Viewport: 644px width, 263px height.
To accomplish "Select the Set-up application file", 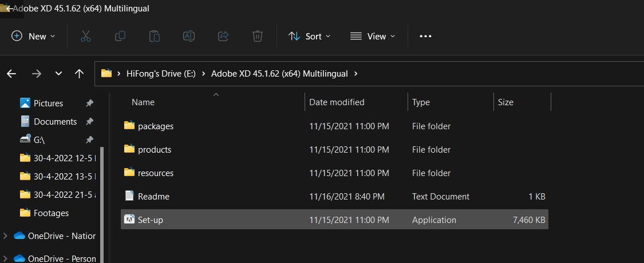I will click(151, 220).
